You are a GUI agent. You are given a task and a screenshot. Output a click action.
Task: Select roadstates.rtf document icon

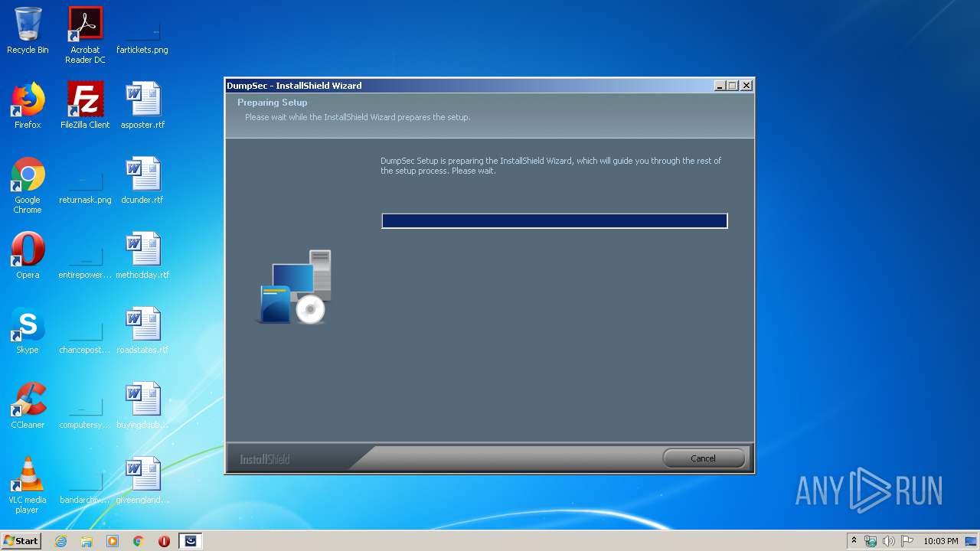142,331
